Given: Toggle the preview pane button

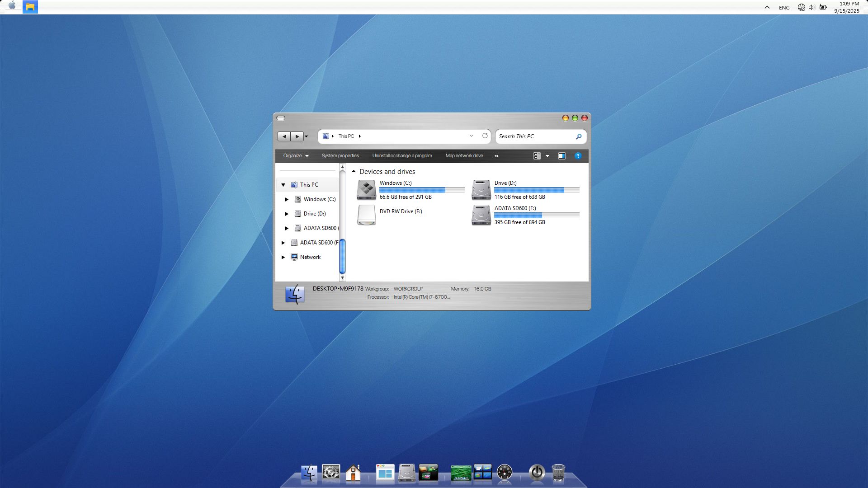Looking at the screenshot, I should 562,156.
